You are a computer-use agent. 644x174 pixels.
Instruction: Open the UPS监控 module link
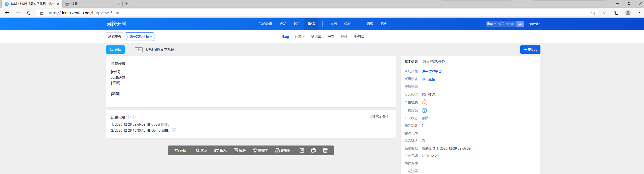point(428,79)
